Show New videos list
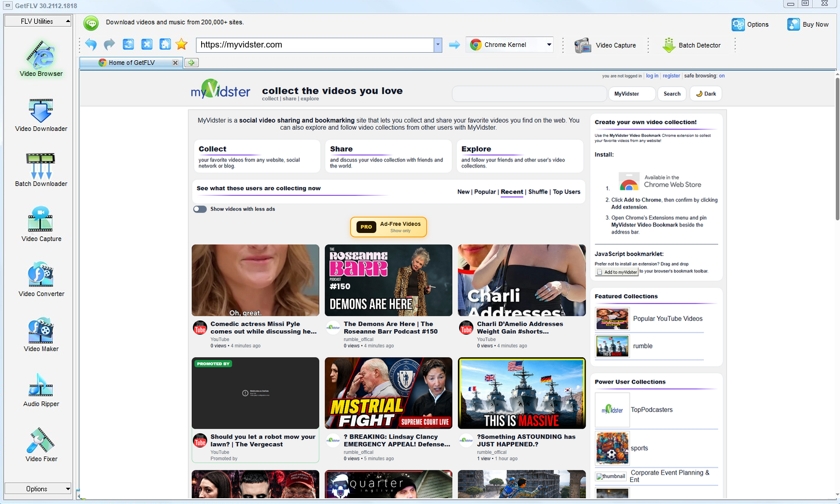The height and width of the screenshot is (504, 840). point(463,192)
